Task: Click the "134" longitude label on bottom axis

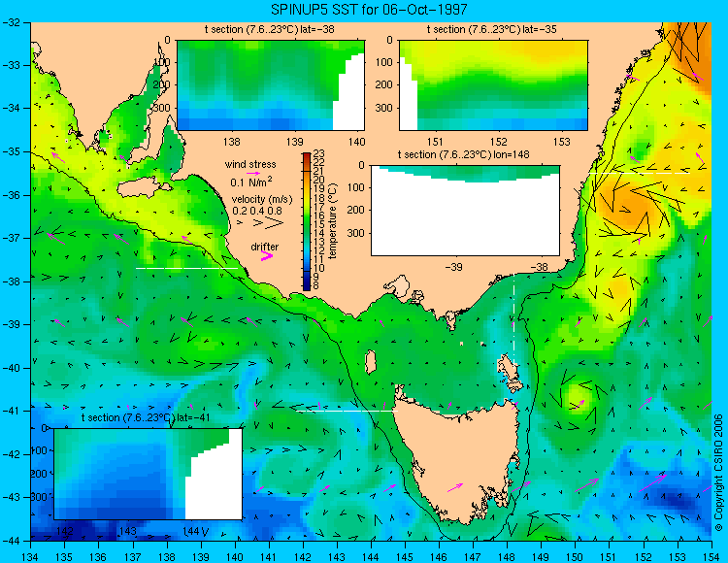Action: tap(31, 557)
